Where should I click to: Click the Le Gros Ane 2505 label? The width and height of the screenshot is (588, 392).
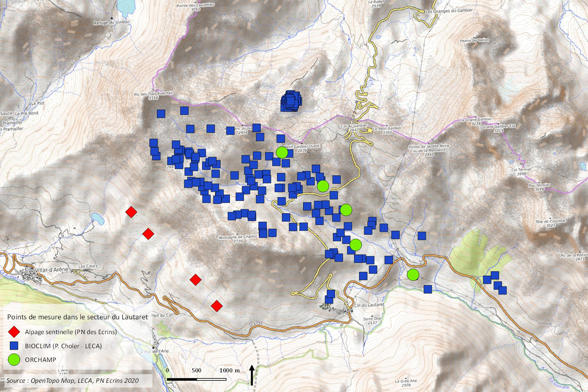tap(406, 383)
